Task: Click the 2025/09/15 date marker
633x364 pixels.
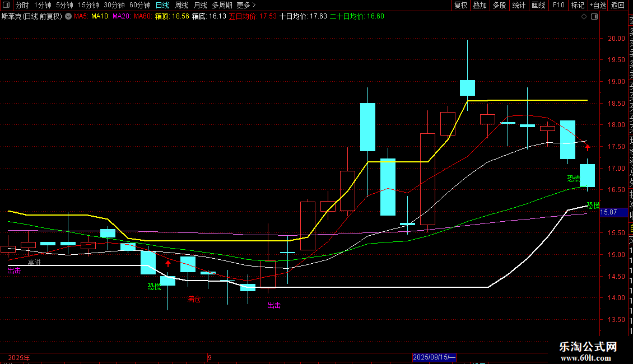Action: (434, 357)
